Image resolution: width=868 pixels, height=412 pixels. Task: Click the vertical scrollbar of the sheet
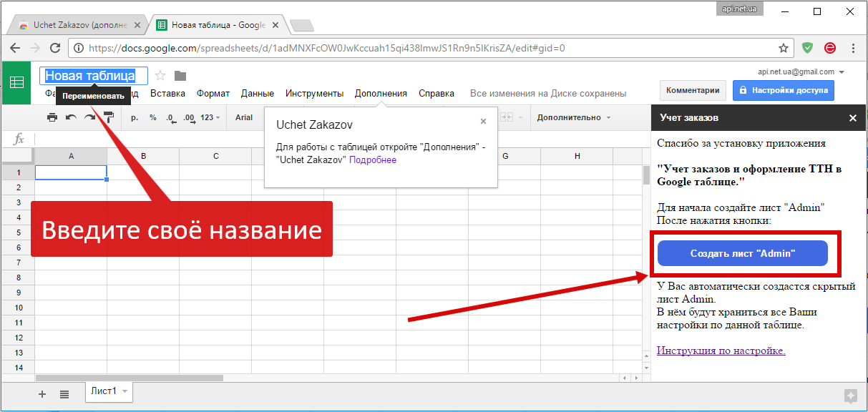[646, 175]
